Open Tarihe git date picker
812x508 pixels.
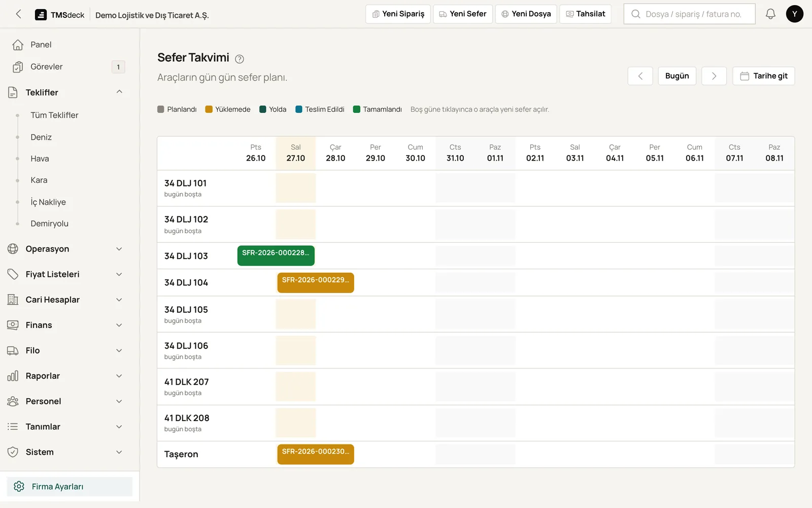[764, 76]
